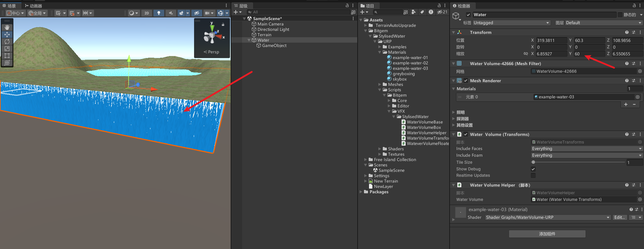Image resolution: width=644 pixels, height=249 pixels.
Task: Collapse SampleScene in hierarchy
Action: [x=244, y=19]
